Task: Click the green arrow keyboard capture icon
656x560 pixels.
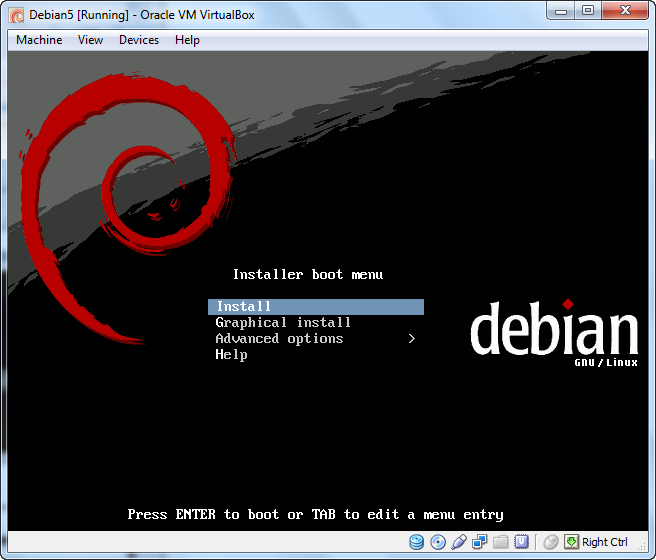Action: coord(571,542)
